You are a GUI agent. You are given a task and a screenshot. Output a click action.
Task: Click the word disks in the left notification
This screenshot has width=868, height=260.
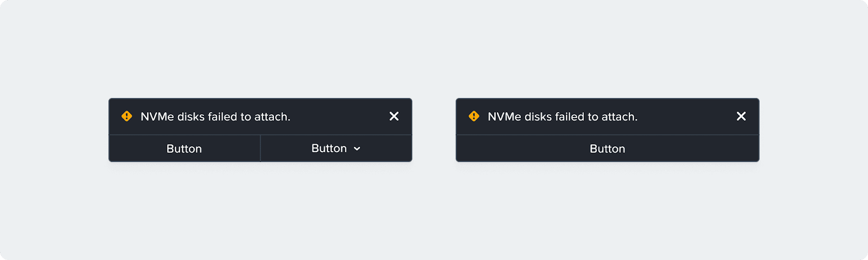click(x=190, y=116)
